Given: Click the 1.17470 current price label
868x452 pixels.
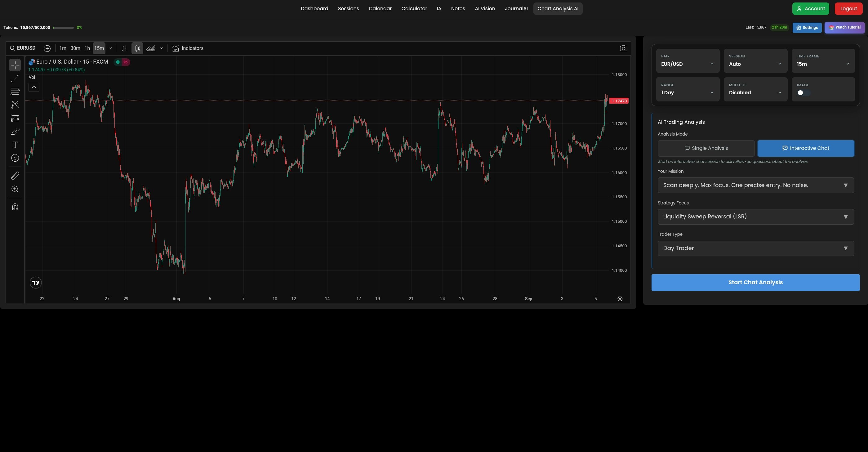Looking at the screenshot, I should (x=619, y=101).
